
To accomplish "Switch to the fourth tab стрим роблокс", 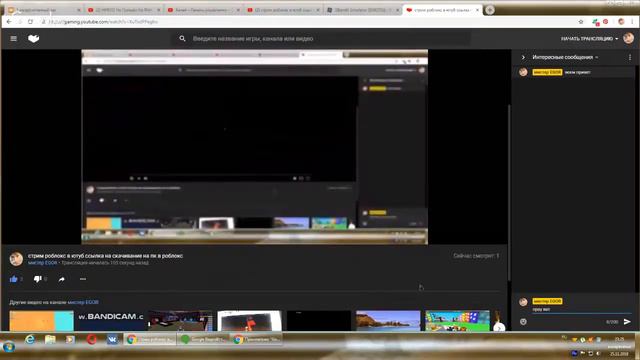I will 283,10.
